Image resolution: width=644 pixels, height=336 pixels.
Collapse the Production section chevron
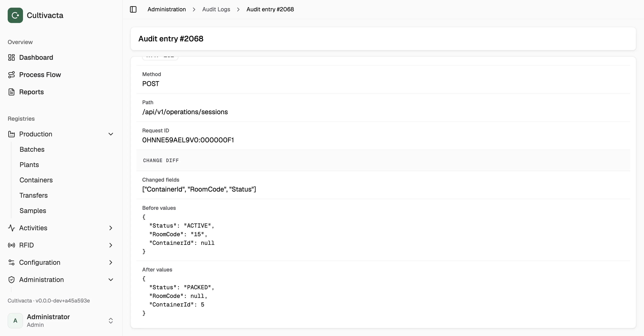[111, 134]
